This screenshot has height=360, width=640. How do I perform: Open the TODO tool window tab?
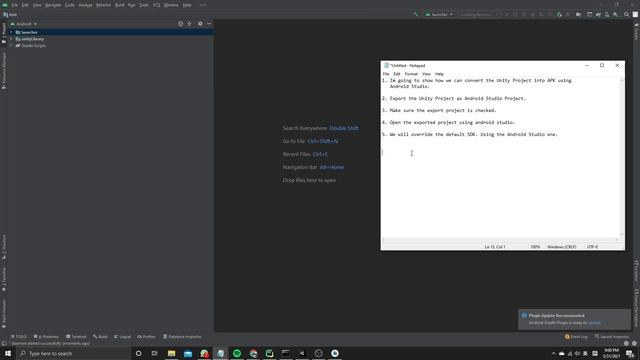click(18, 337)
